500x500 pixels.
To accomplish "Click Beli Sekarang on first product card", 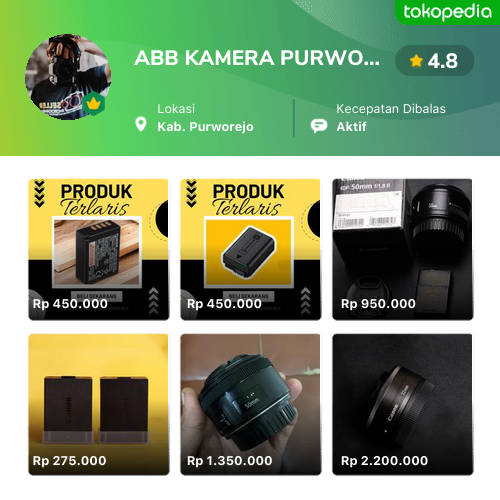I will coord(97,296).
